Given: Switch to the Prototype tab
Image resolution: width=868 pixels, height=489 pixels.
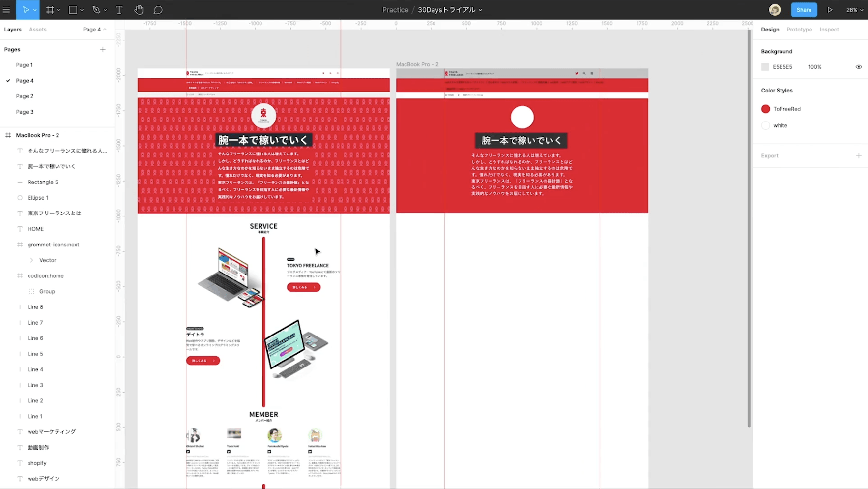Looking at the screenshot, I should click(799, 30).
